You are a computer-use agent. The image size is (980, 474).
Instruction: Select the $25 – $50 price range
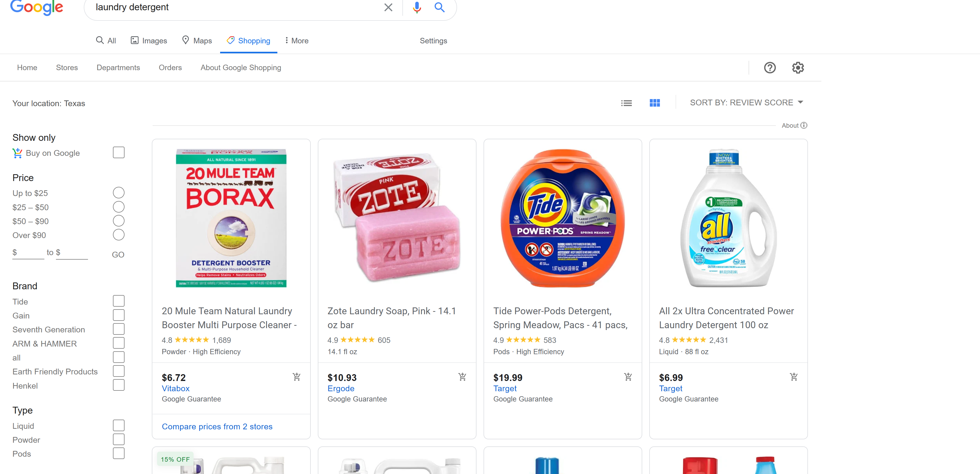click(119, 207)
